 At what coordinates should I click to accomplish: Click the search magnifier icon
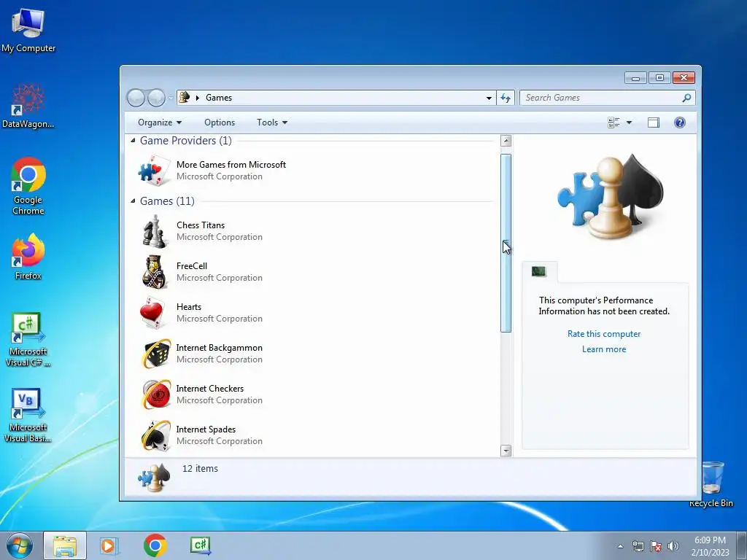(686, 98)
